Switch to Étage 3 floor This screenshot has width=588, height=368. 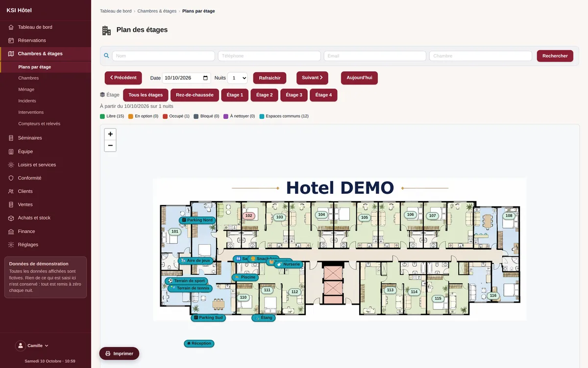tap(294, 95)
